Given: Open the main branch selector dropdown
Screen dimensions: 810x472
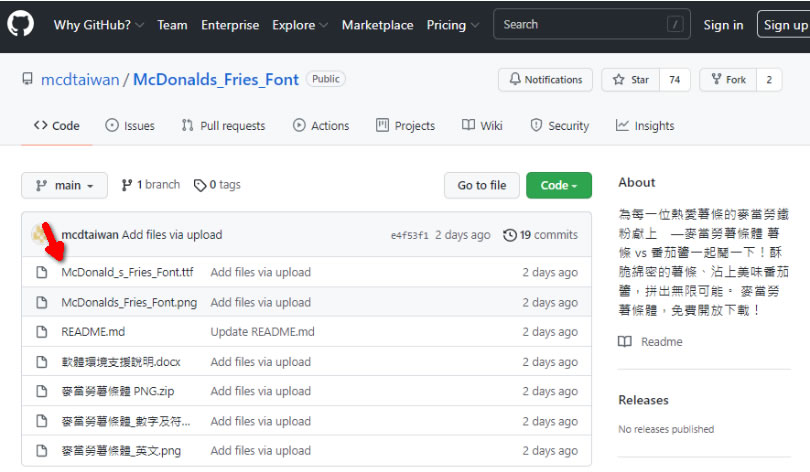Looking at the screenshot, I should [65, 185].
